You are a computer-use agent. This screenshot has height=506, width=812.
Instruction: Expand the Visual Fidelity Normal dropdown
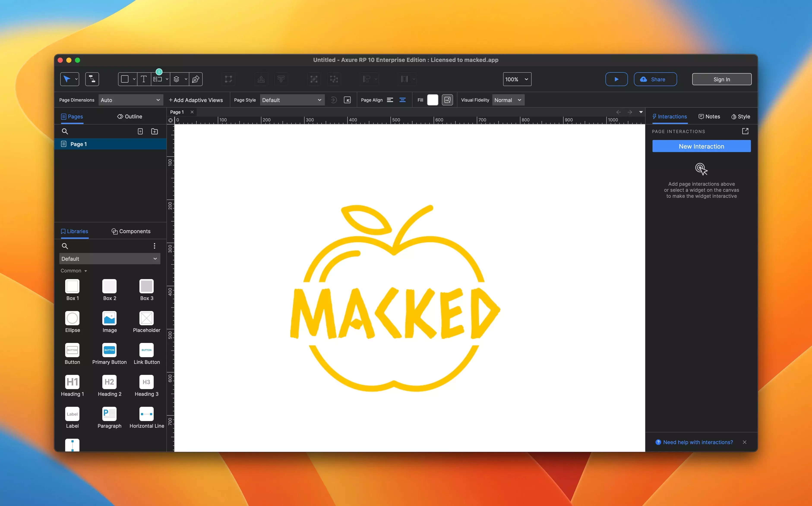click(508, 100)
